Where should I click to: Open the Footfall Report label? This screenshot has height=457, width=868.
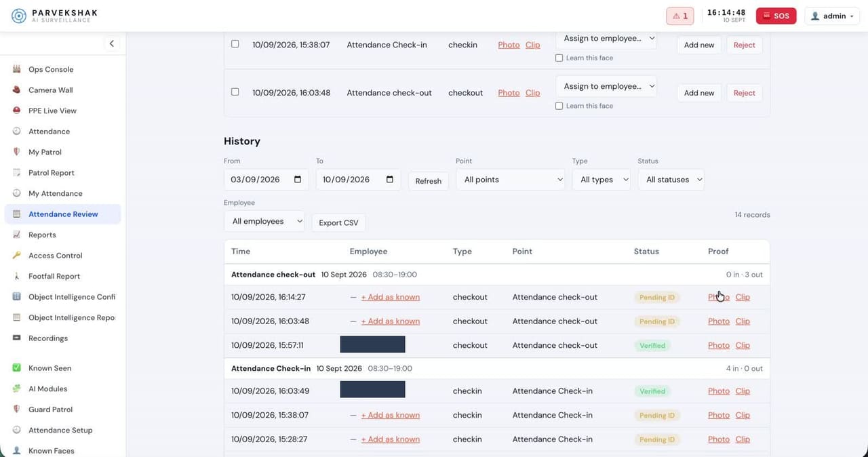54,276
